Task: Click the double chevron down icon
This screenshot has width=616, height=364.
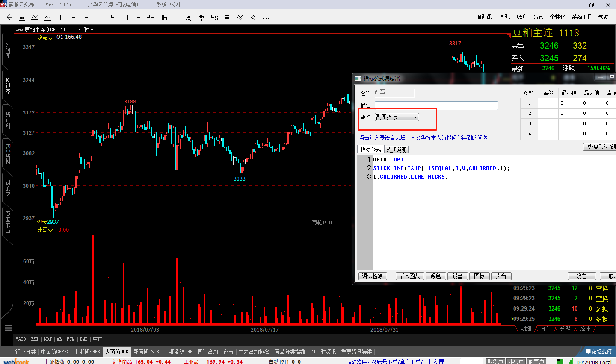Action: pyautogui.click(x=240, y=18)
